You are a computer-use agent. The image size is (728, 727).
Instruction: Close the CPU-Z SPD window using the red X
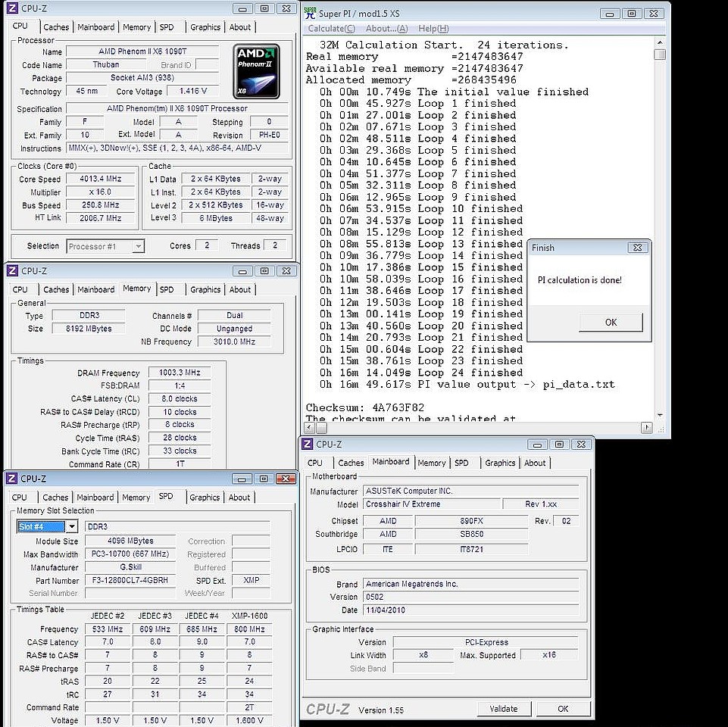coord(286,479)
